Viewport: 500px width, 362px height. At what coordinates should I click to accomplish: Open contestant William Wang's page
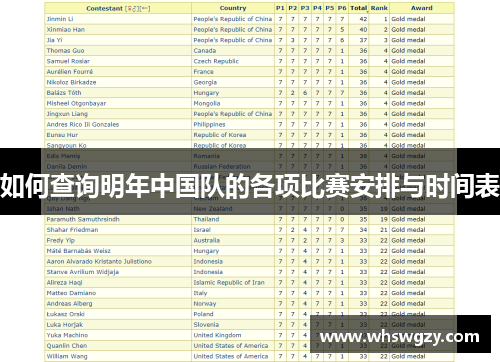point(67,356)
